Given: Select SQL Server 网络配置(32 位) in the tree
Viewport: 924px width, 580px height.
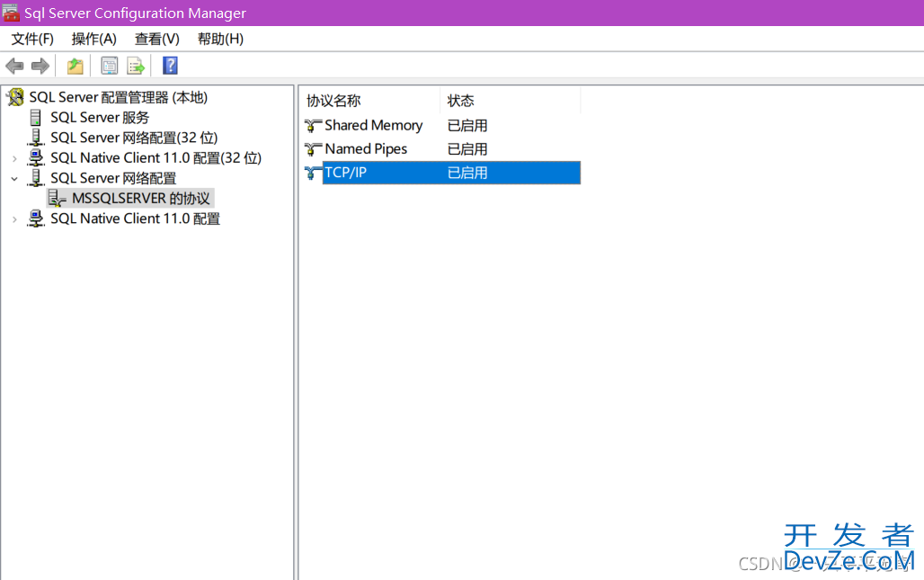Looking at the screenshot, I should pos(134,138).
